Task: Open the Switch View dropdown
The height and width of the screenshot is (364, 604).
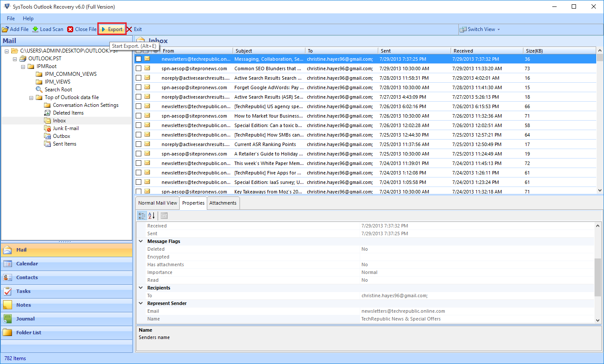Action: [x=480, y=29]
